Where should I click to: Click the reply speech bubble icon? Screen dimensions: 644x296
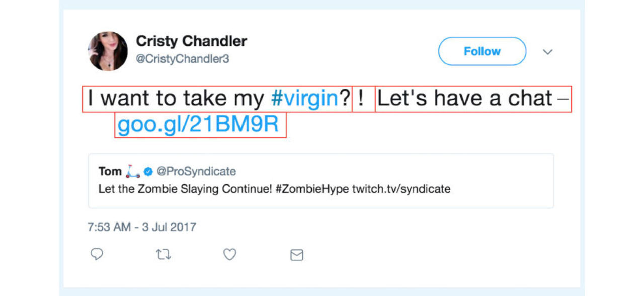tap(97, 254)
